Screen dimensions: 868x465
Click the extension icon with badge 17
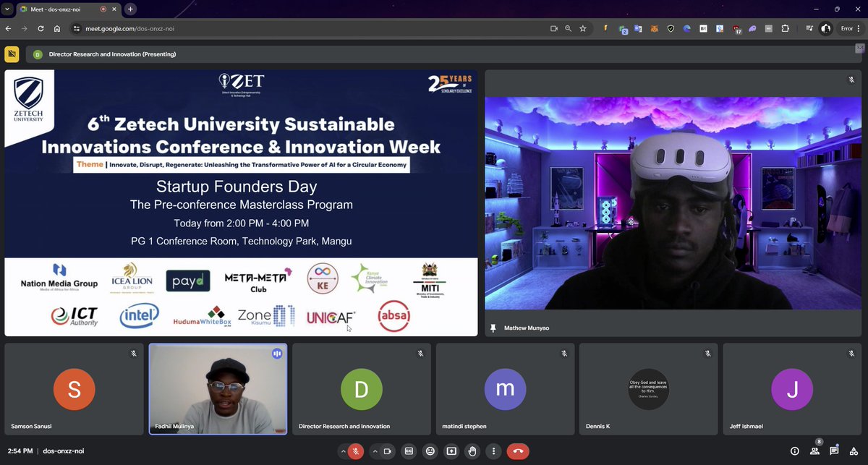click(x=736, y=29)
